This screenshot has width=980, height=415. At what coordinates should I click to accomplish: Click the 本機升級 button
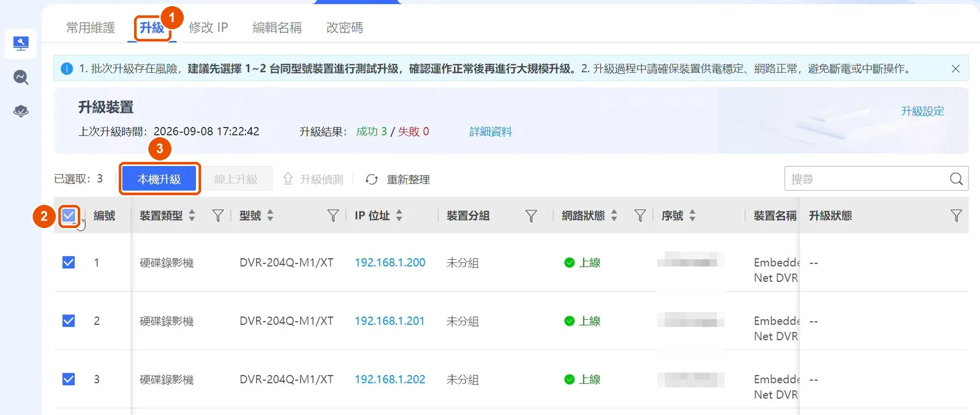click(159, 179)
